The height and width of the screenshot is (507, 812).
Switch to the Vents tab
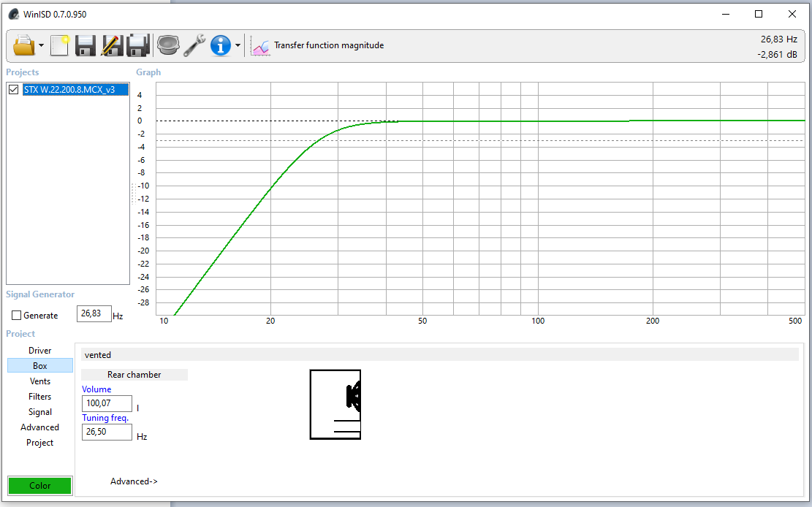(x=40, y=381)
